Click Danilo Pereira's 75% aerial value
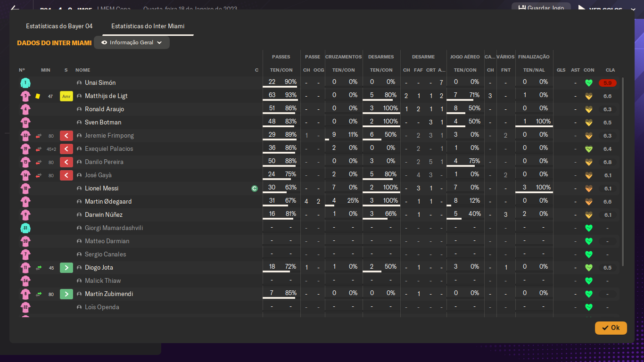 pyautogui.click(x=474, y=161)
